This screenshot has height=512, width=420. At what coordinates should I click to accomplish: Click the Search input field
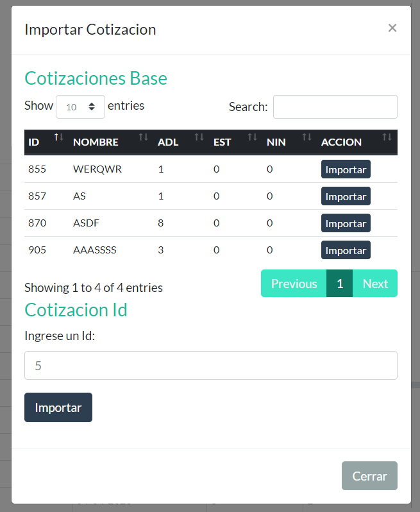[x=335, y=107]
